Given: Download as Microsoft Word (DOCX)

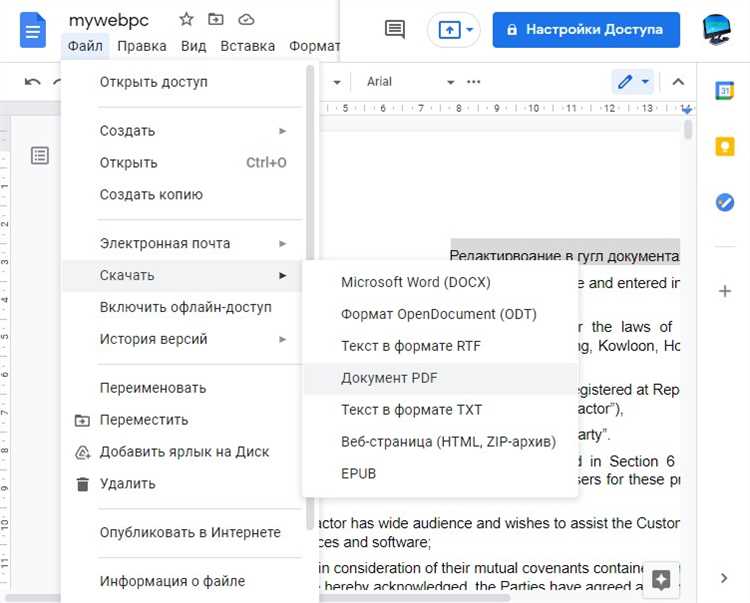Looking at the screenshot, I should click(440, 282).
